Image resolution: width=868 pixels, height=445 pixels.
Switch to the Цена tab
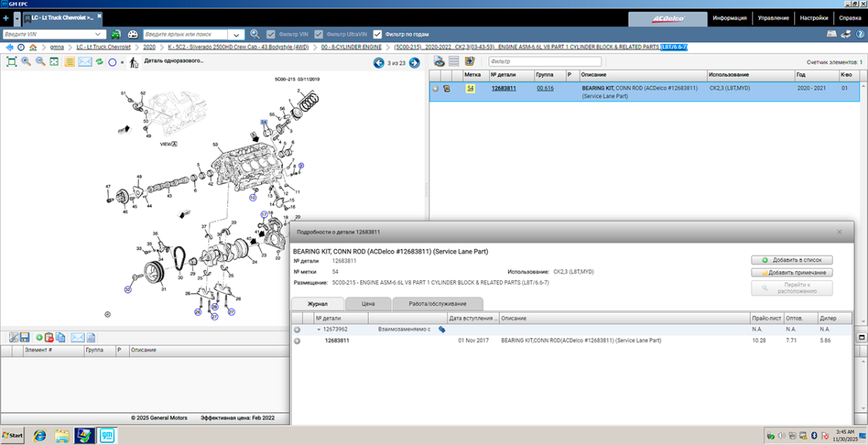point(368,304)
